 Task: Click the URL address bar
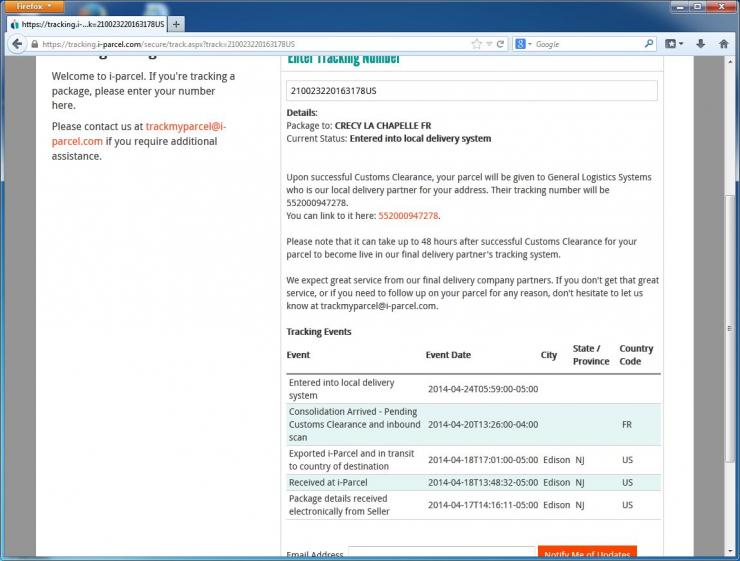[252, 44]
